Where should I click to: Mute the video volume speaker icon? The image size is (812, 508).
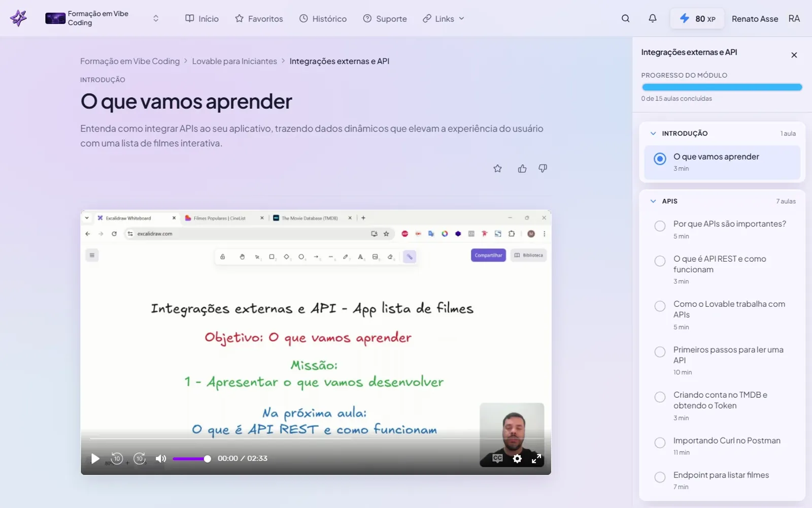click(x=161, y=459)
